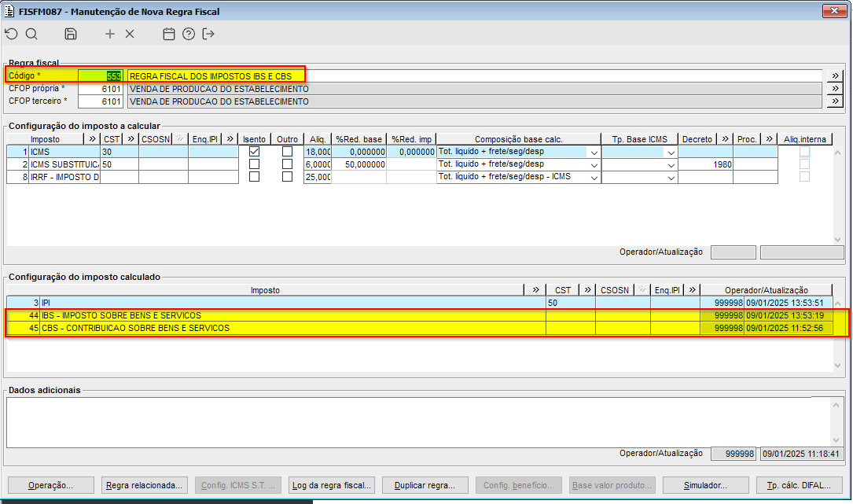Open Tp. Base ICMS dropdown for IRRF row
Viewport: 853px width, 504px height.
click(671, 177)
